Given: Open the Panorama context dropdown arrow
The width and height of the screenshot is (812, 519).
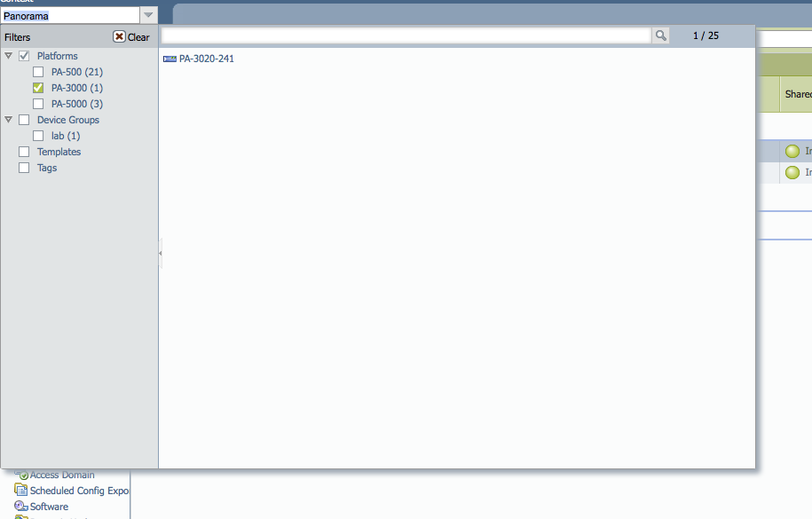Looking at the screenshot, I should pyautogui.click(x=148, y=15).
